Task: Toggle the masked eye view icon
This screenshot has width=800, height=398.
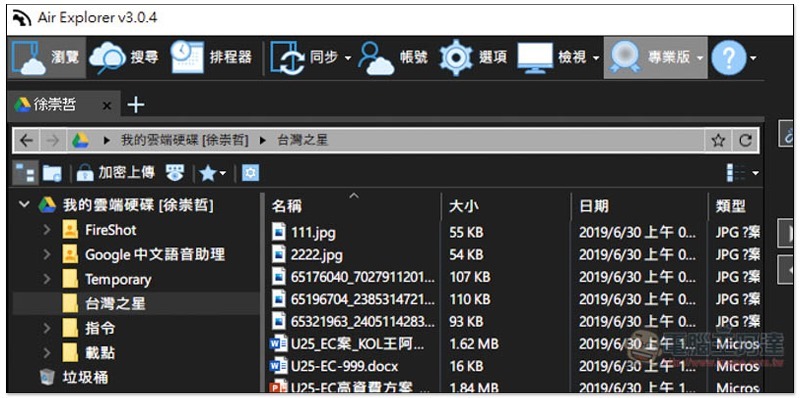Action: (174, 173)
